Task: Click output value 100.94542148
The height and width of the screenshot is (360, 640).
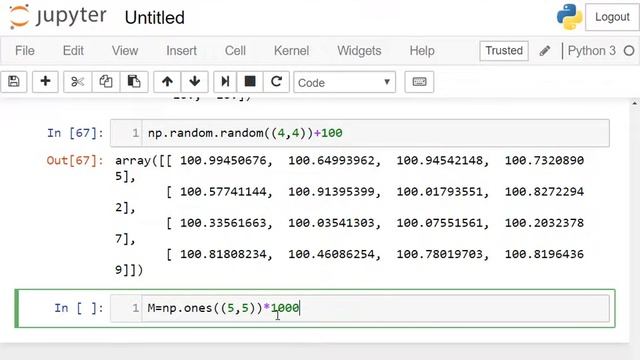Action: pos(440,160)
